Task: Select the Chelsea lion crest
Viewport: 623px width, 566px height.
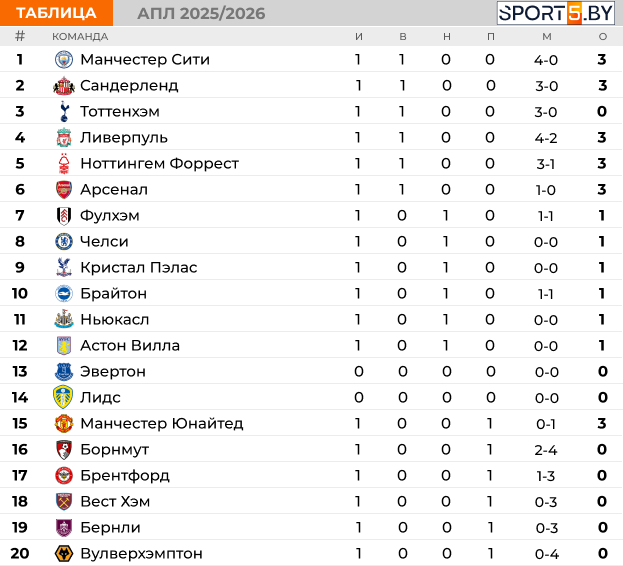Action: [x=64, y=241]
